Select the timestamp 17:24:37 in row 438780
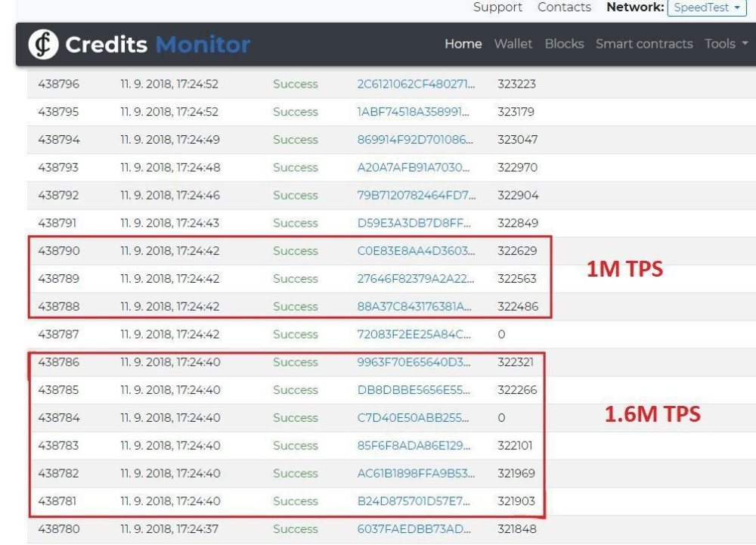 pos(197,529)
